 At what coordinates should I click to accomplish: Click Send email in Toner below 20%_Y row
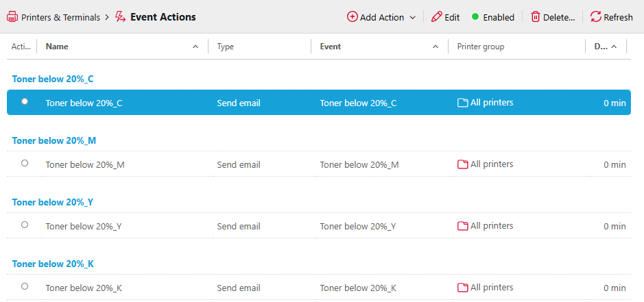239,226
